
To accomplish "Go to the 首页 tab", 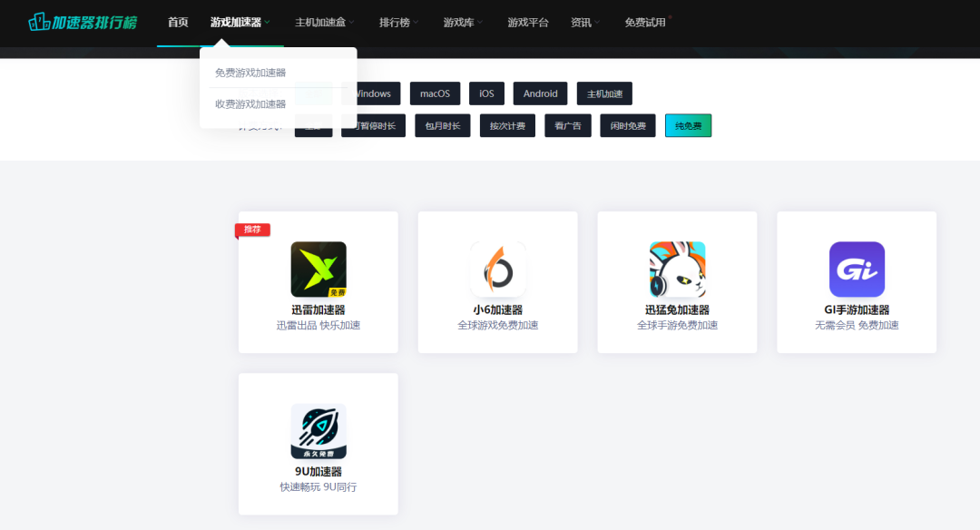I will click(178, 22).
